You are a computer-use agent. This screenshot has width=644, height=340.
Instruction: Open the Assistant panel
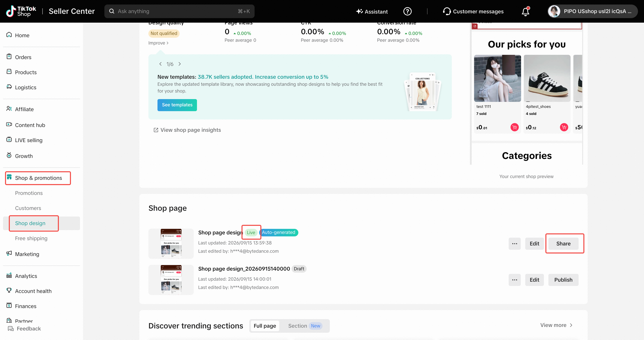(x=372, y=12)
